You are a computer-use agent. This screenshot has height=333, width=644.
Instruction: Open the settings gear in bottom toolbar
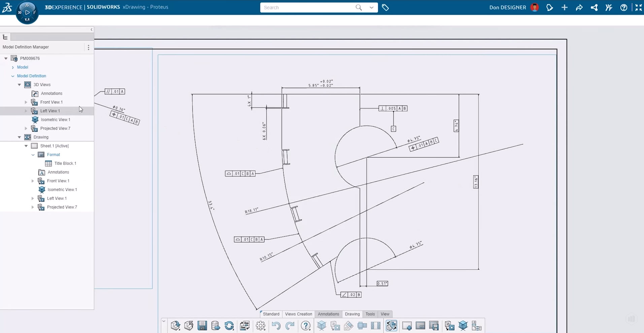[x=261, y=326]
